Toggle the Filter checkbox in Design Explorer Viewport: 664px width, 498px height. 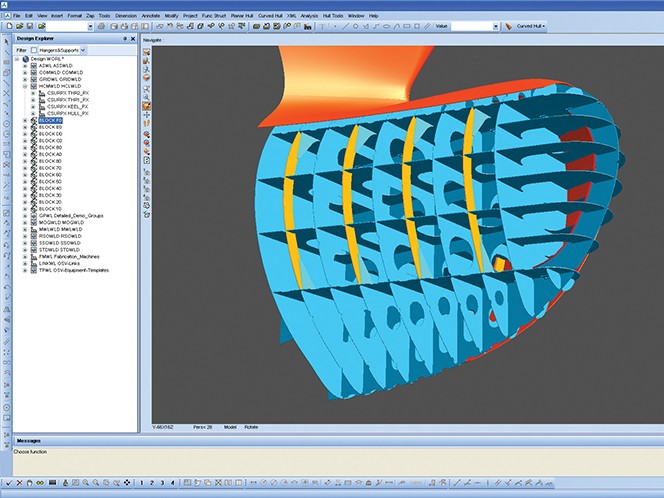click(34, 49)
